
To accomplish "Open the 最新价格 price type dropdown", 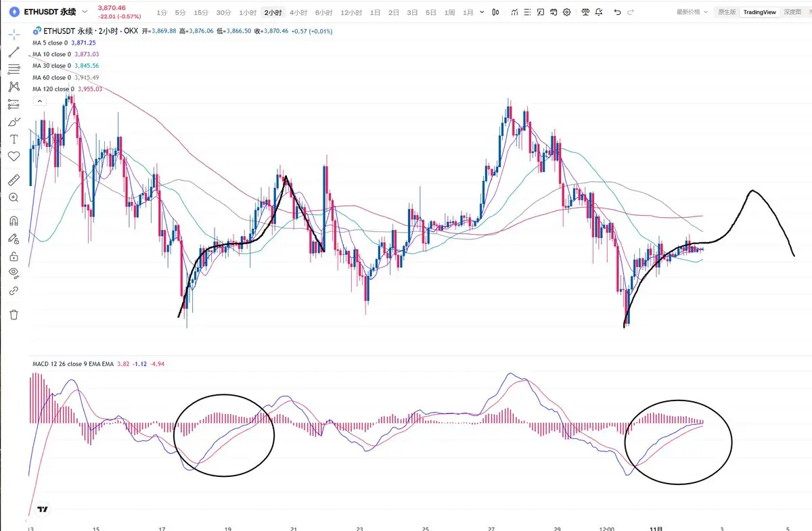I will pos(692,12).
